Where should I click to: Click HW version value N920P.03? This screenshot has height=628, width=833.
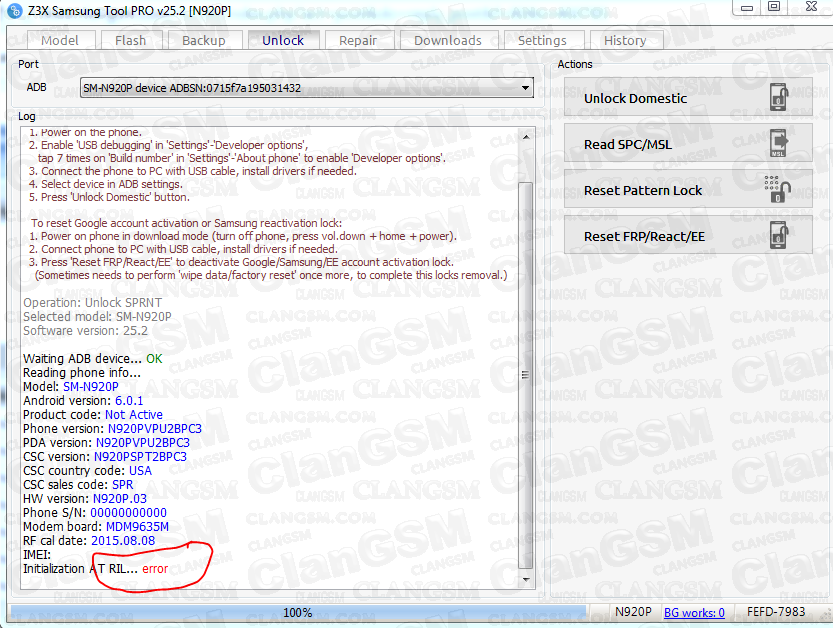tap(120, 498)
